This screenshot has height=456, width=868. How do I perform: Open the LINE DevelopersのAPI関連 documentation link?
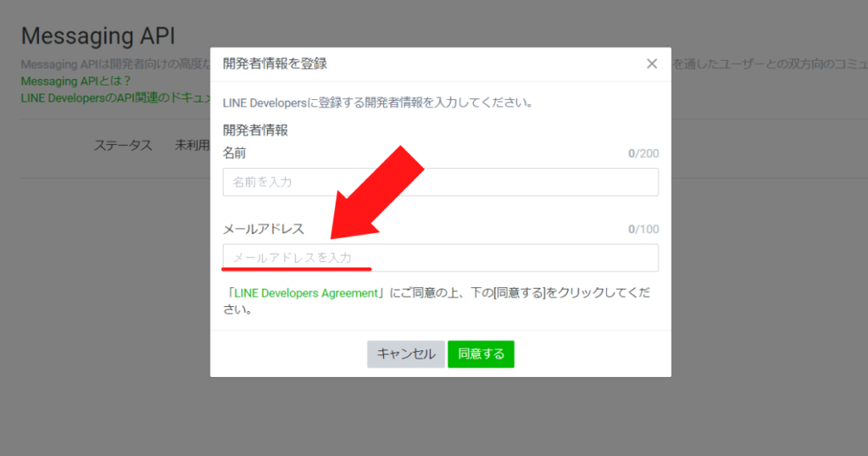pos(116,98)
